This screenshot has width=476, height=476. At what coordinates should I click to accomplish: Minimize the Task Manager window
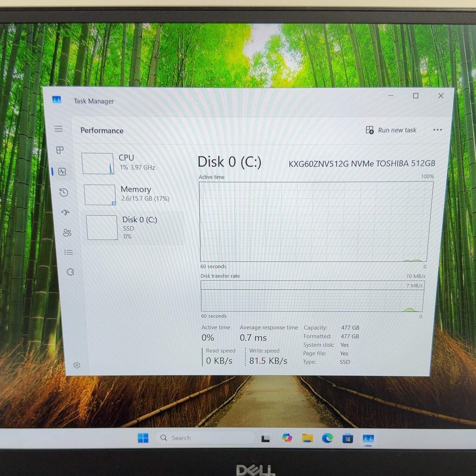pyautogui.click(x=391, y=96)
